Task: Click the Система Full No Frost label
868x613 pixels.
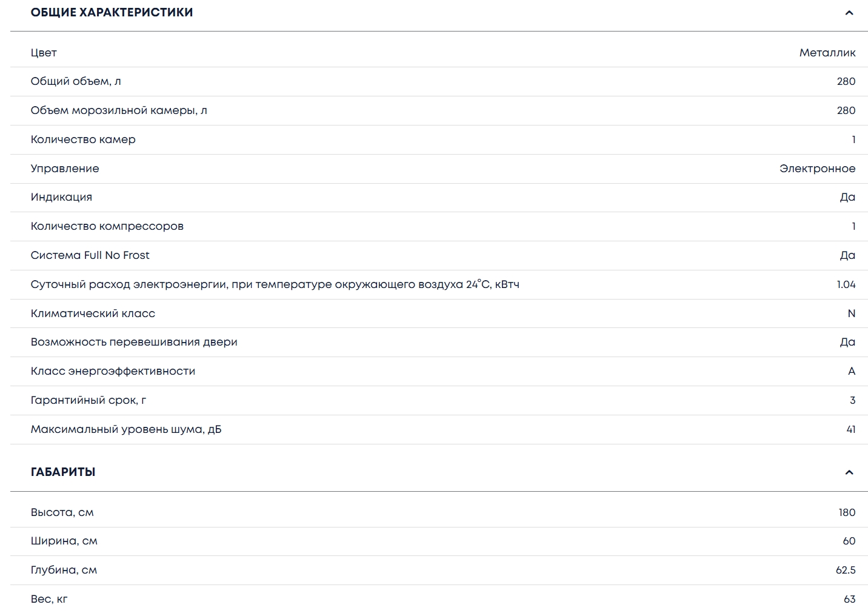Action: click(x=90, y=255)
